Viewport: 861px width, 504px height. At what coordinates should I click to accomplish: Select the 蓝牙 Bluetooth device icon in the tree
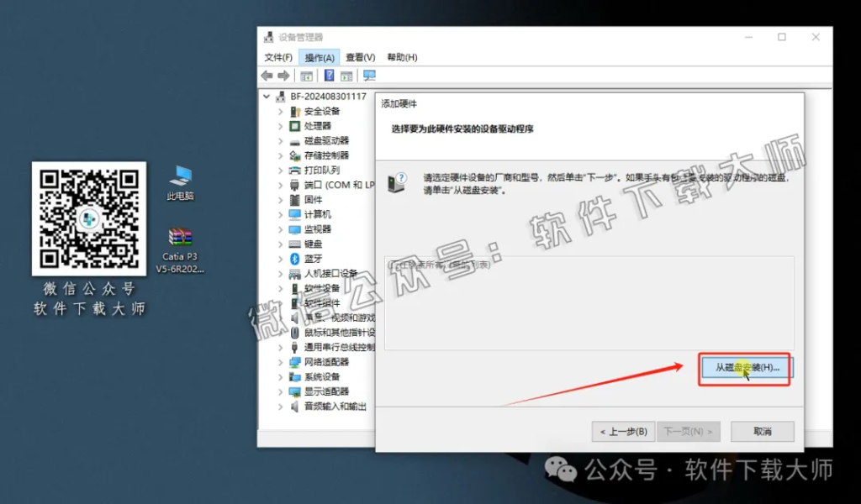294,259
